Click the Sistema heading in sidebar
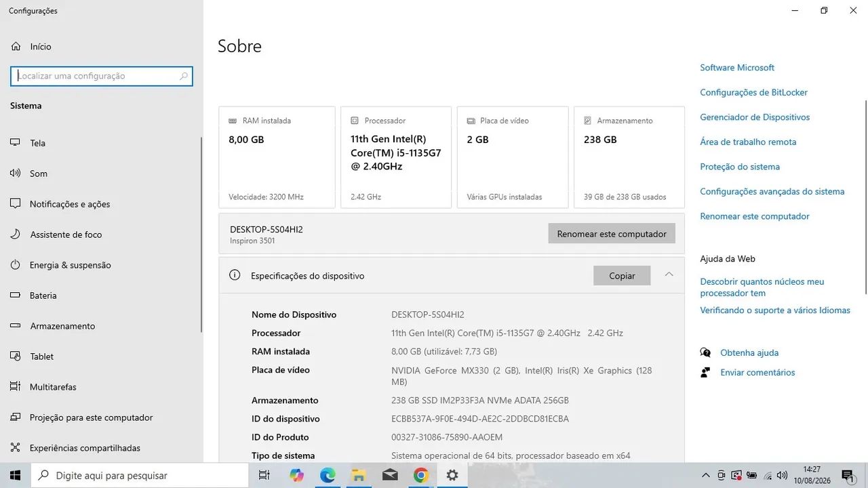The width and height of the screenshot is (868, 488). pyautogui.click(x=26, y=106)
